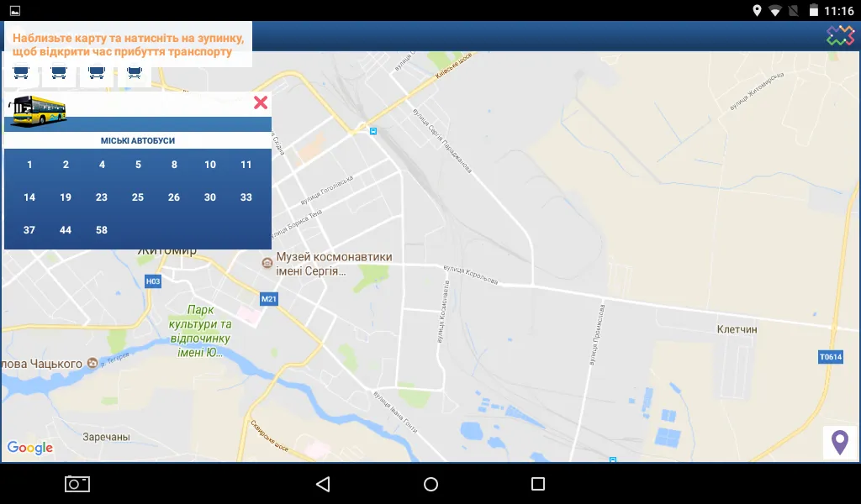Tap the screenshot camera icon in navigation bar

coord(77,484)
